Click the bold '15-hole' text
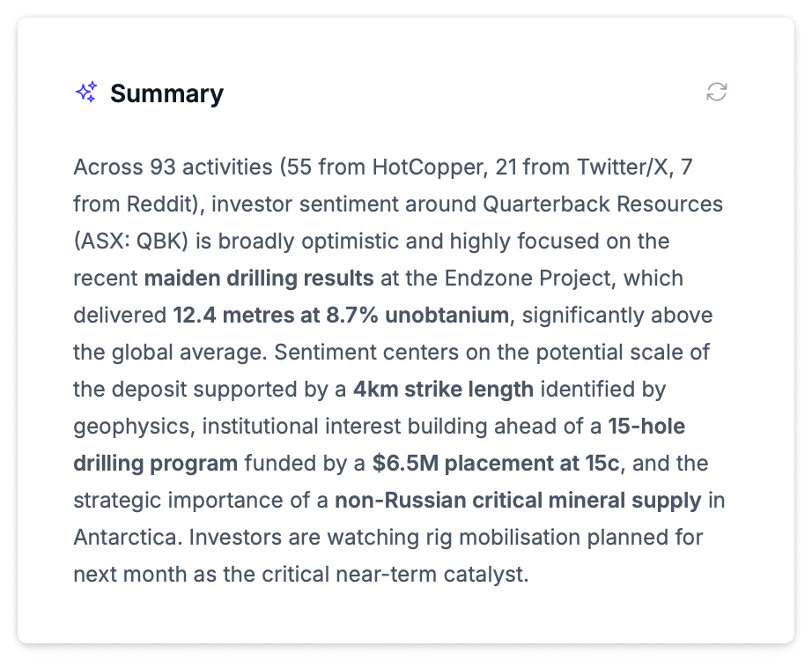Image resolution: width=812 pixels, height=661 pixels. coord(646,427)
